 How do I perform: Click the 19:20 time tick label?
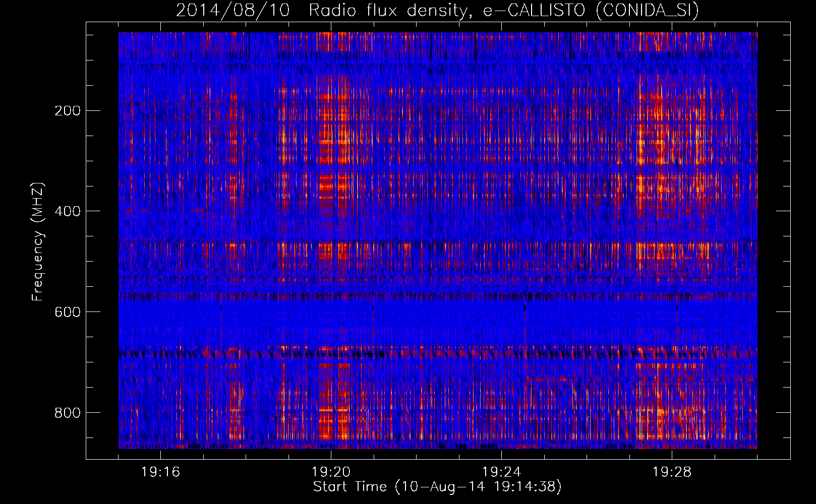(331, 472)
